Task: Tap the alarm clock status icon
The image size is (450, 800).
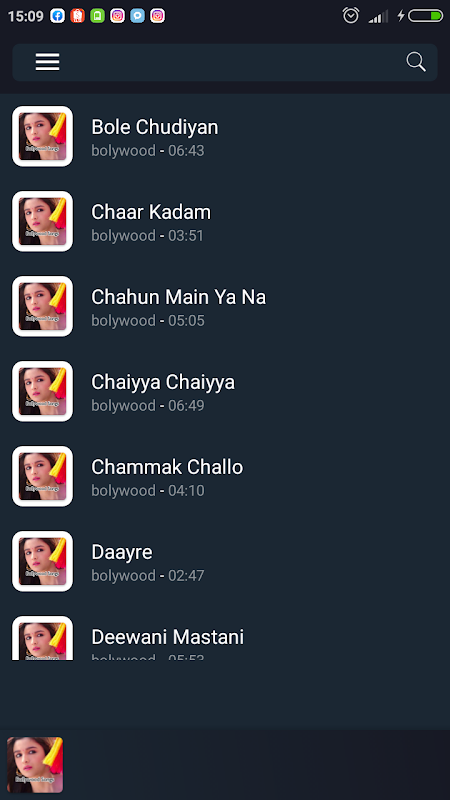Action: [351, 16]
